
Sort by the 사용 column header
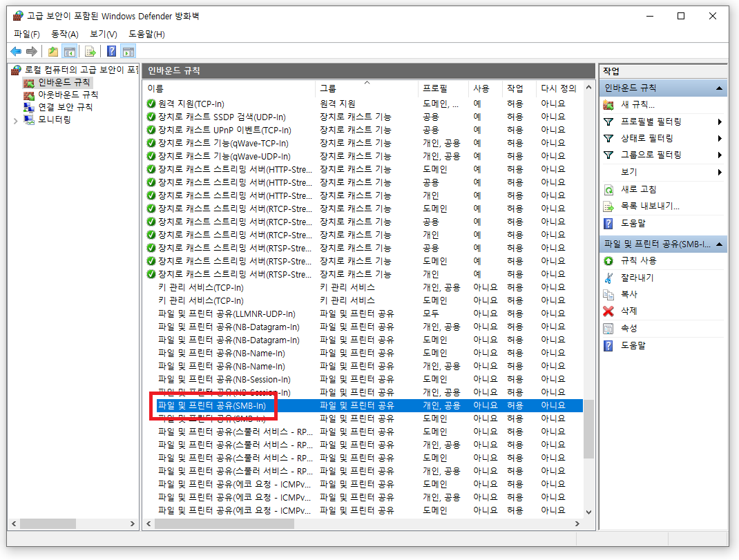(x=486, y=88)
